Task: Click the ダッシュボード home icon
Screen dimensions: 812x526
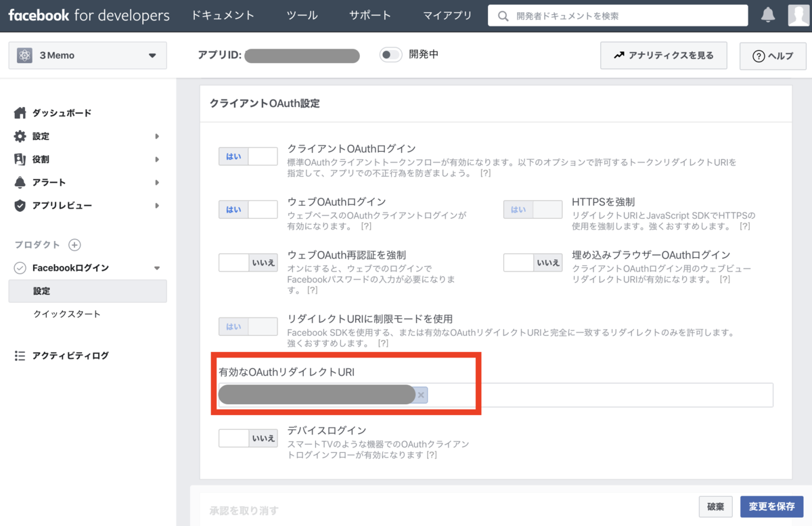Action: coord(20,113)
